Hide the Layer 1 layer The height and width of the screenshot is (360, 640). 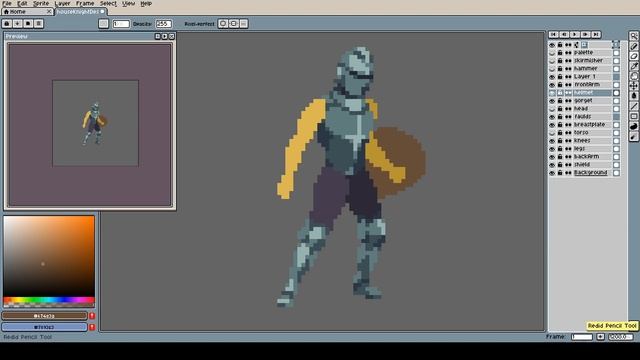click(552, 77)
